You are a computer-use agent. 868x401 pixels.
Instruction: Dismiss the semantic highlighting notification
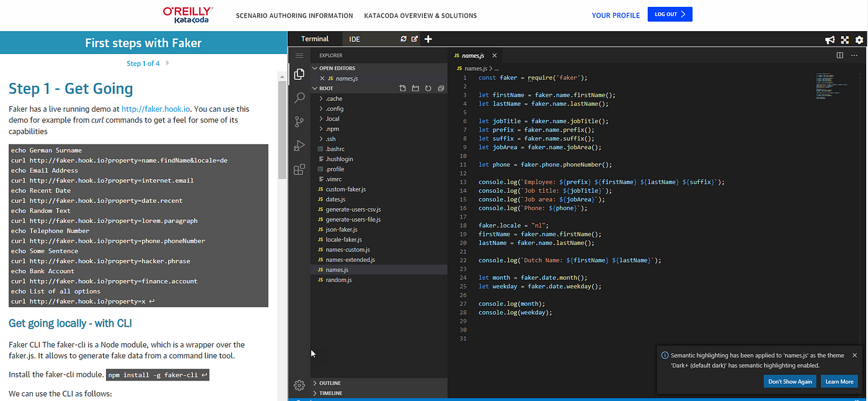[854, 355]
